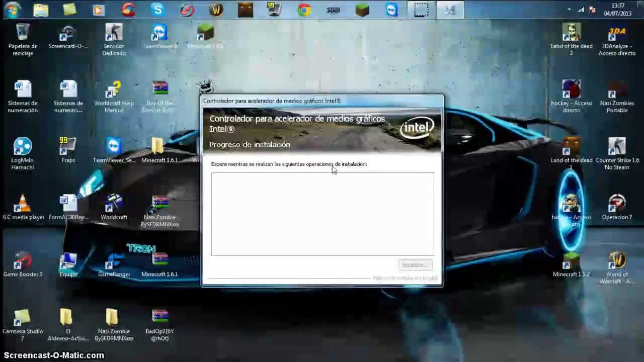Select Servidor Dedicado desktop shortcut

pos(114,39)
